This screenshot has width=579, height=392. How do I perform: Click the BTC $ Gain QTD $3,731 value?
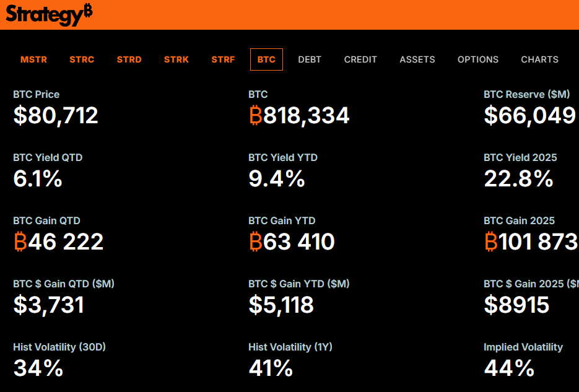(x=49, y=305)
